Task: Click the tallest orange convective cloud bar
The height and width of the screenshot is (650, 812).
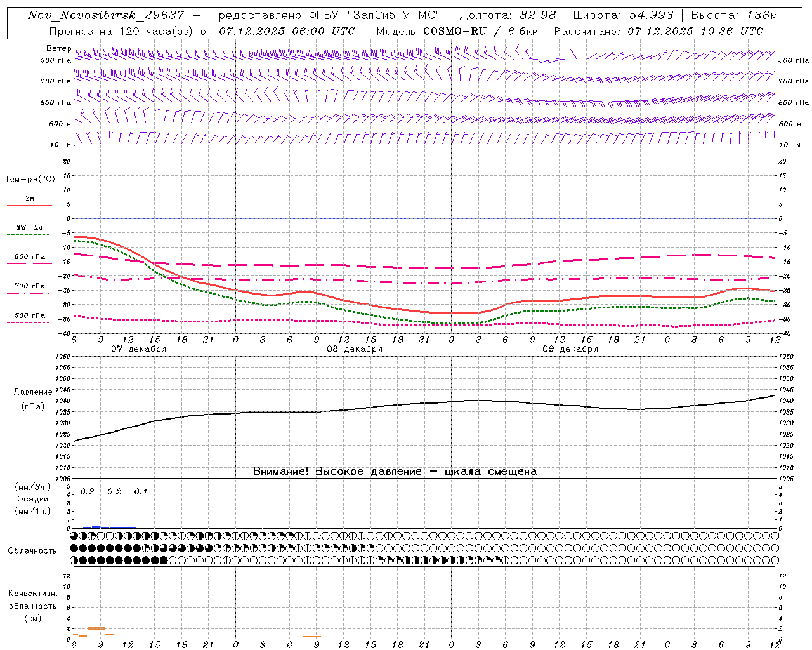Action: pos(96,628)
